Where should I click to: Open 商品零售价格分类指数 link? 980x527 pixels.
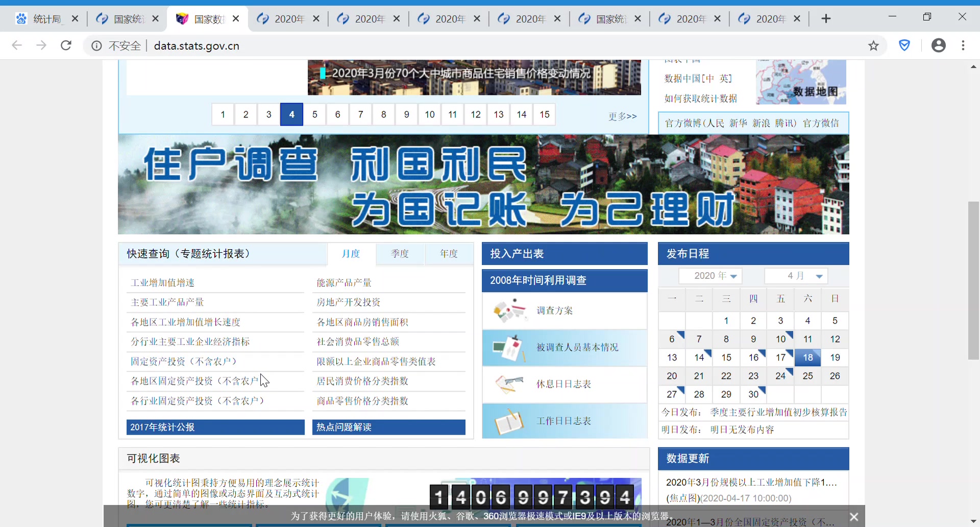(x=362, y=401)
